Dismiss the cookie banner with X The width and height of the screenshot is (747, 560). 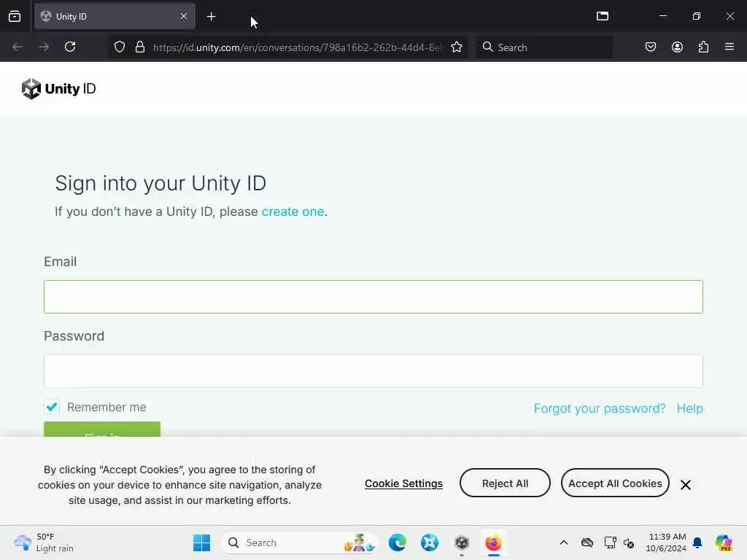pos(686,485)
